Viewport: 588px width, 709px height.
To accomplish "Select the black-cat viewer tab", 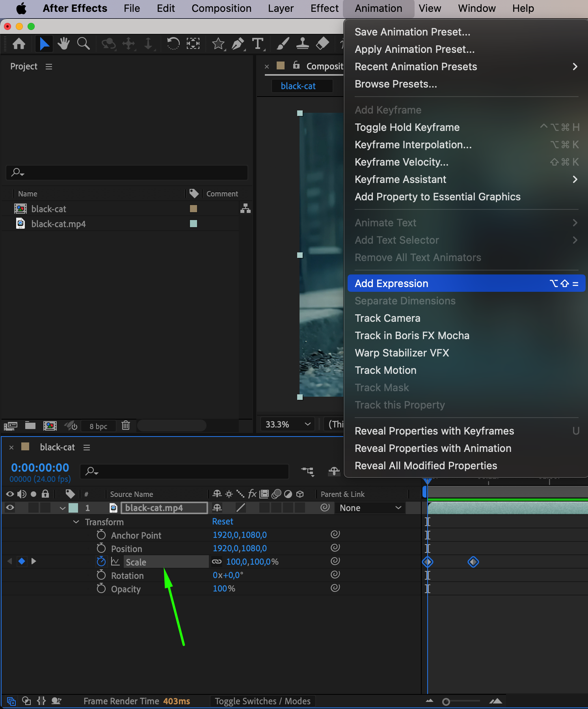I will click(302, 86).
